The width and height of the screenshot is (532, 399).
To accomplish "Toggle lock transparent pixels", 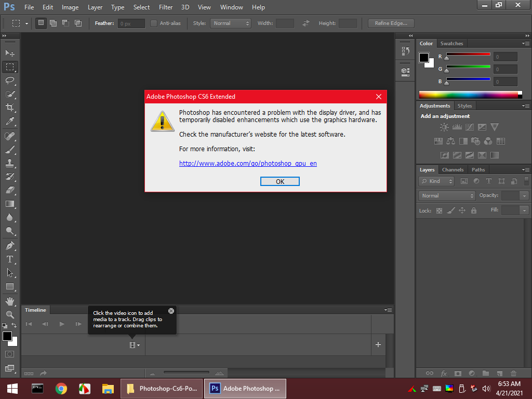I will [x=439, y=211].
